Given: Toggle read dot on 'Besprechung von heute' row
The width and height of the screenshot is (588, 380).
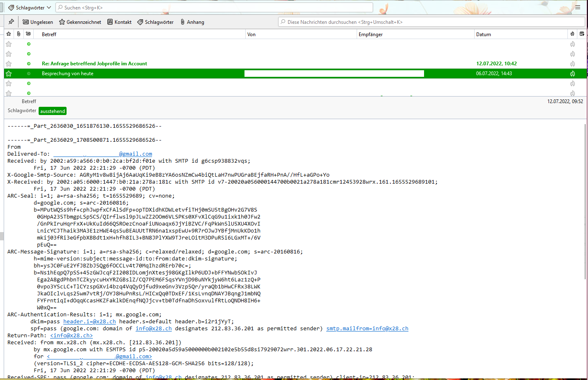Looking at the screenshot, I should pos(28,74).
